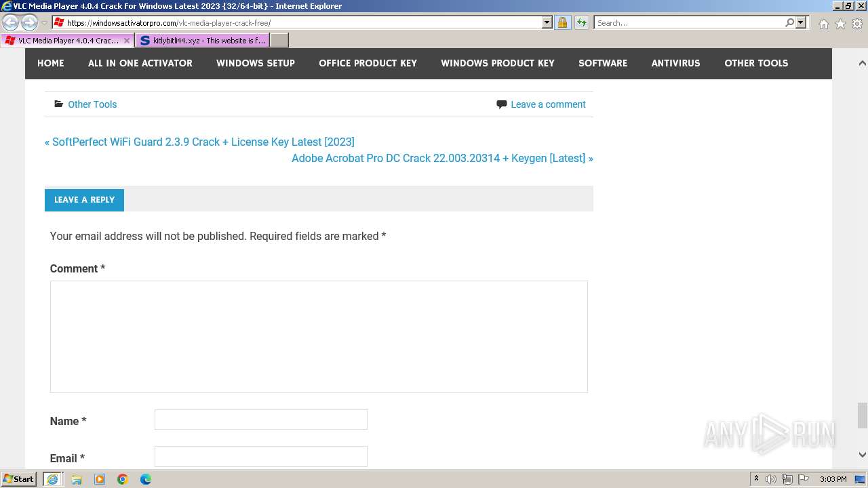Click the Email input field
This screenshot has height=488, width=868.
261,456
